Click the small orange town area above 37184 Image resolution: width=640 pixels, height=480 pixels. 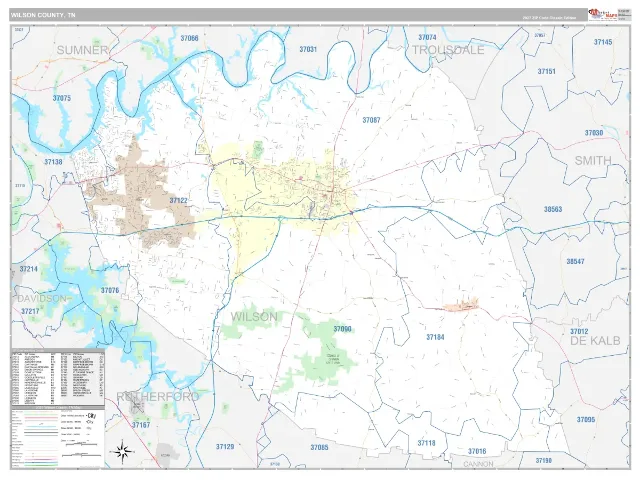461,306
